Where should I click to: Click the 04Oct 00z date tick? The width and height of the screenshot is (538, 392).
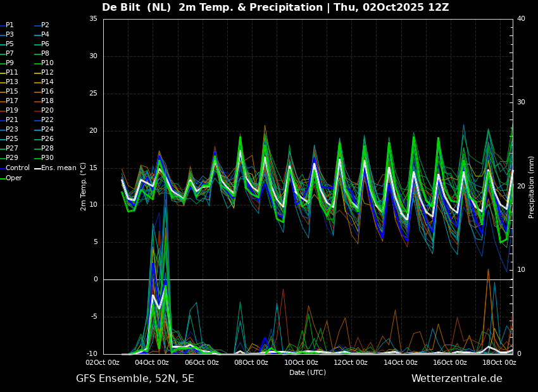[152, 362]
